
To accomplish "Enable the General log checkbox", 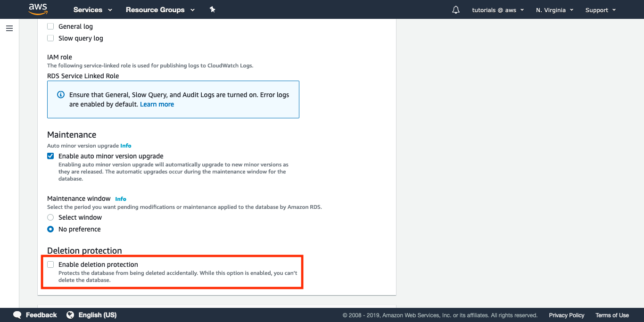I will [50, 26].
